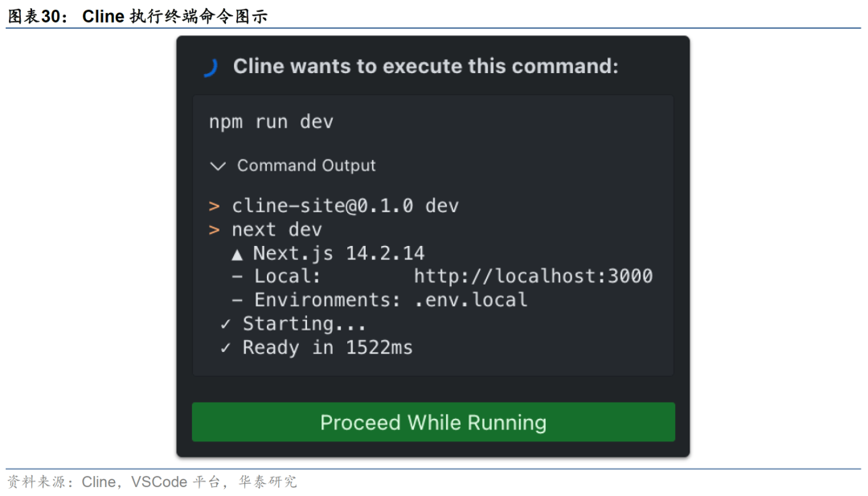Viewport: 868px width, 496px height.
Task: Click the 'Environments:' label in the output
Action: (x=327, y=301)
